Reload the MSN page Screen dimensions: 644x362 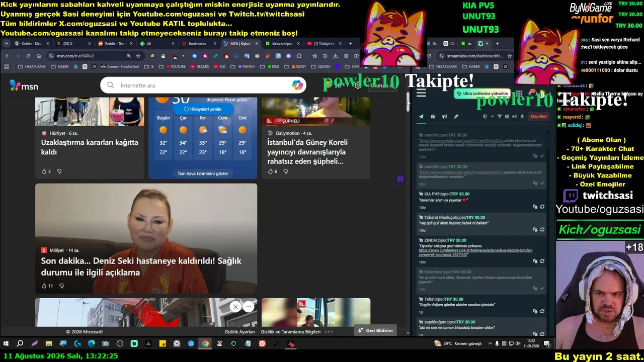(28, 56)
